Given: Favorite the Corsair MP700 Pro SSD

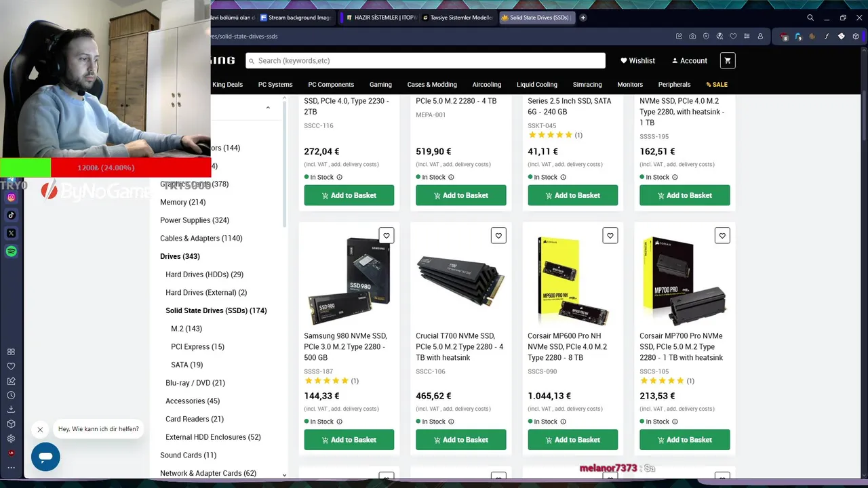Looking at the screenshot, I should pyautogui.click(x=722, y=235).
